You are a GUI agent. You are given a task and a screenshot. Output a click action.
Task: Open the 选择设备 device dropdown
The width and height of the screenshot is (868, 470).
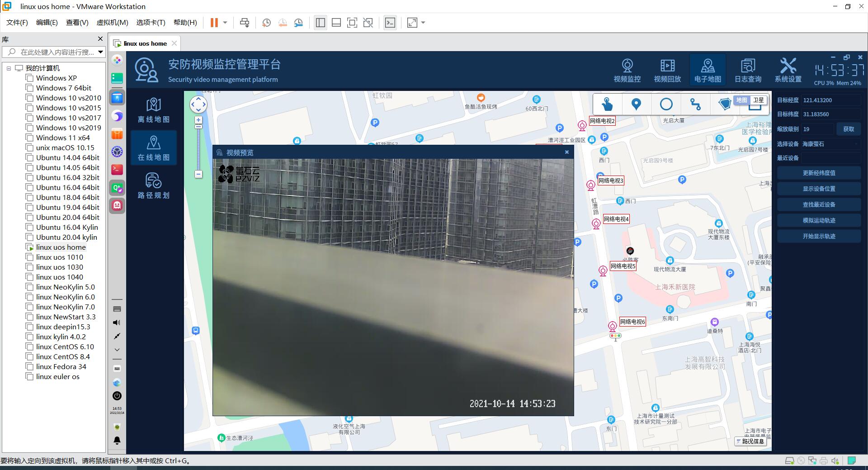point(830,144)
